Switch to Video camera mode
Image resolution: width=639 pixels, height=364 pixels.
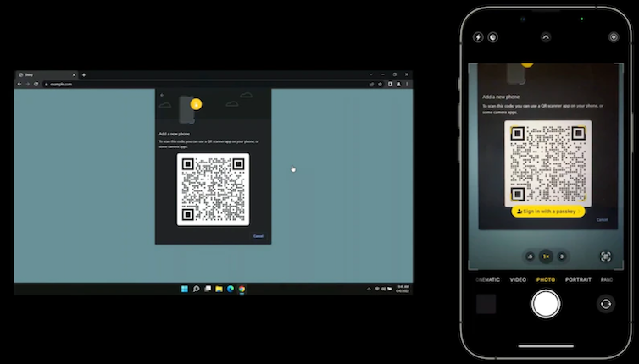[518, 279]
